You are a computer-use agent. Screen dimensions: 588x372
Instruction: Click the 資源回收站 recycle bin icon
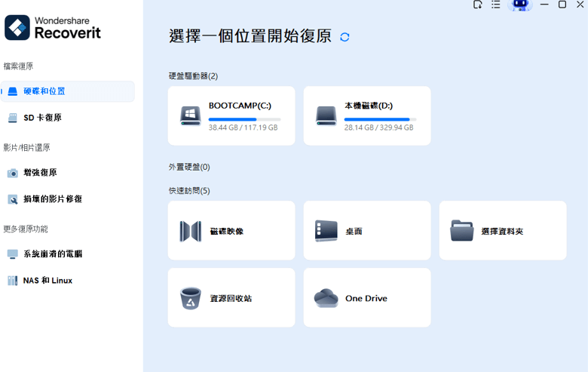pyautogui.click(x=191, y=298)
